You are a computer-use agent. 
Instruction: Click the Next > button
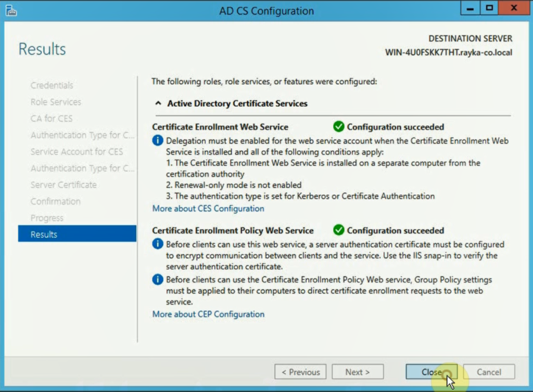358,372
